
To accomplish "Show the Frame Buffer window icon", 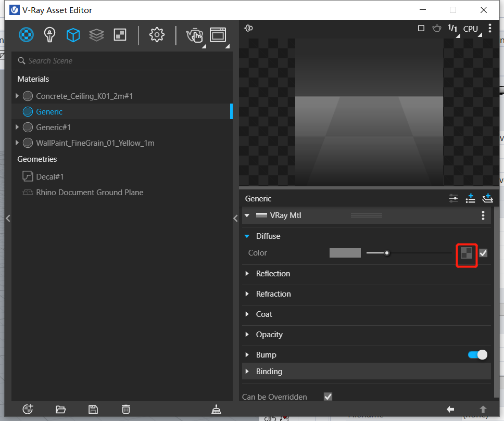I will pyautogui.click(x=218, y=35).
